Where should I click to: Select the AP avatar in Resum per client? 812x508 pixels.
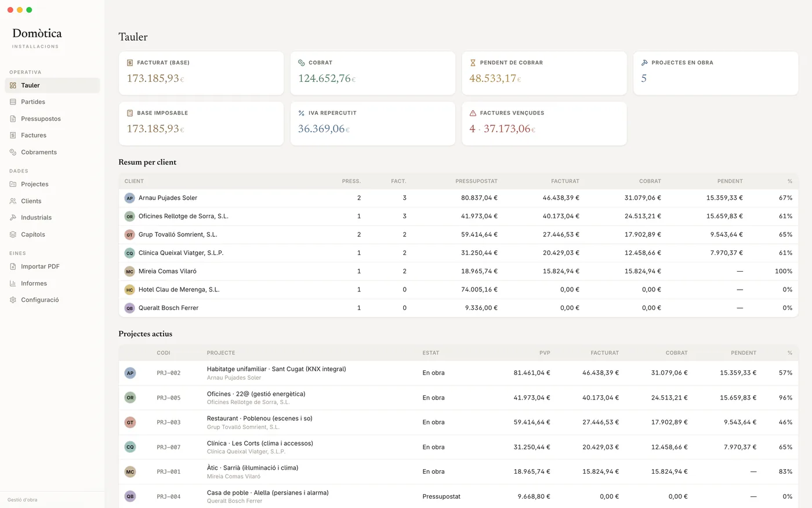[x=130, y=198]
